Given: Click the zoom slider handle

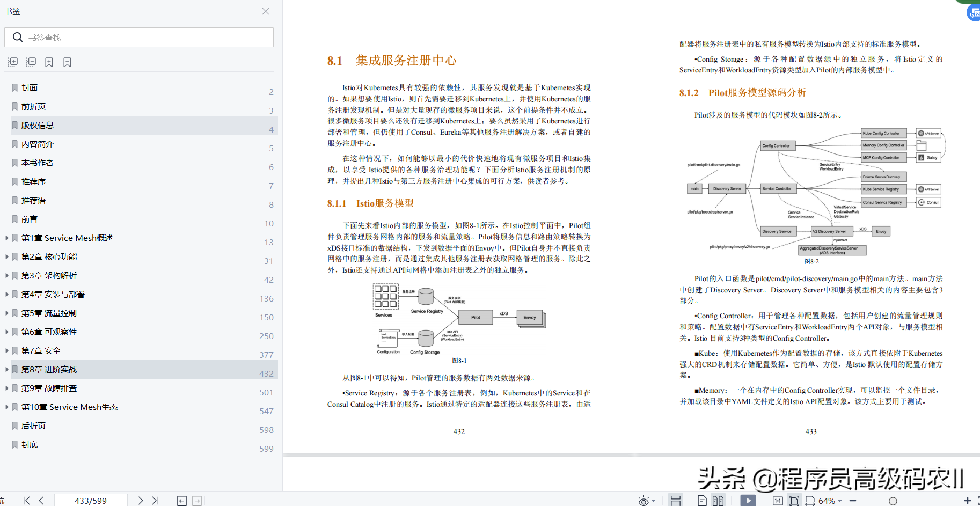Looking at the screenshot, I should click(893, 501).
